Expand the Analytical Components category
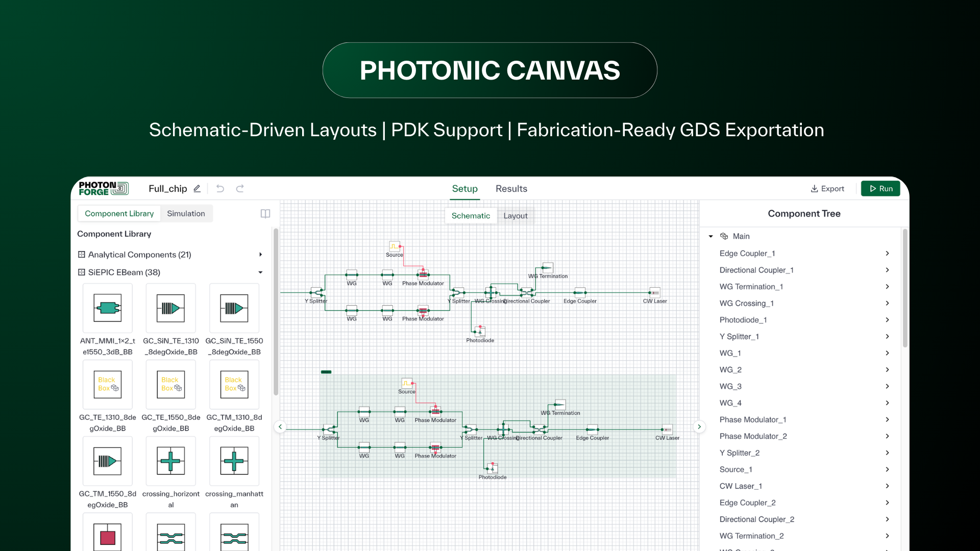This screenshot has height=551, width=980. 261,254
